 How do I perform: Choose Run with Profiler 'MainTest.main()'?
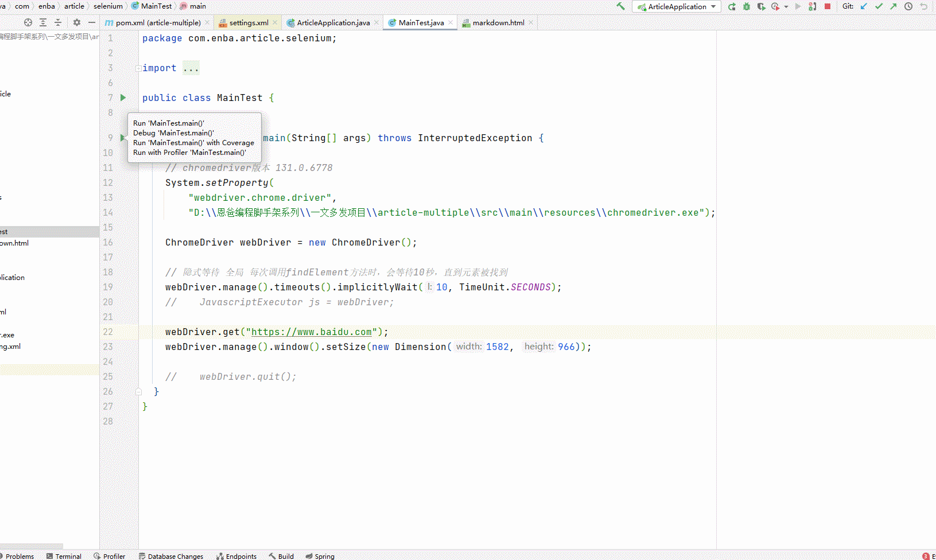pos(190,152)
